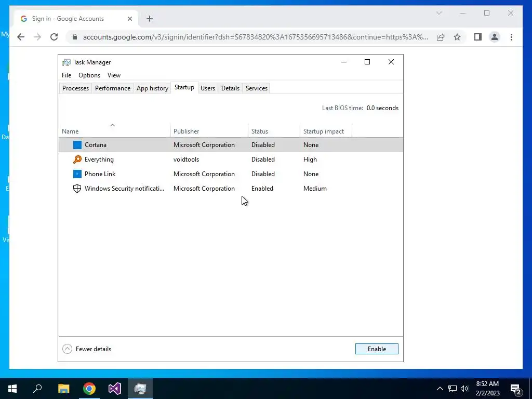Close the Sign in - Google Accounts tab
532x399 pixels.
[x=129, y=19]
